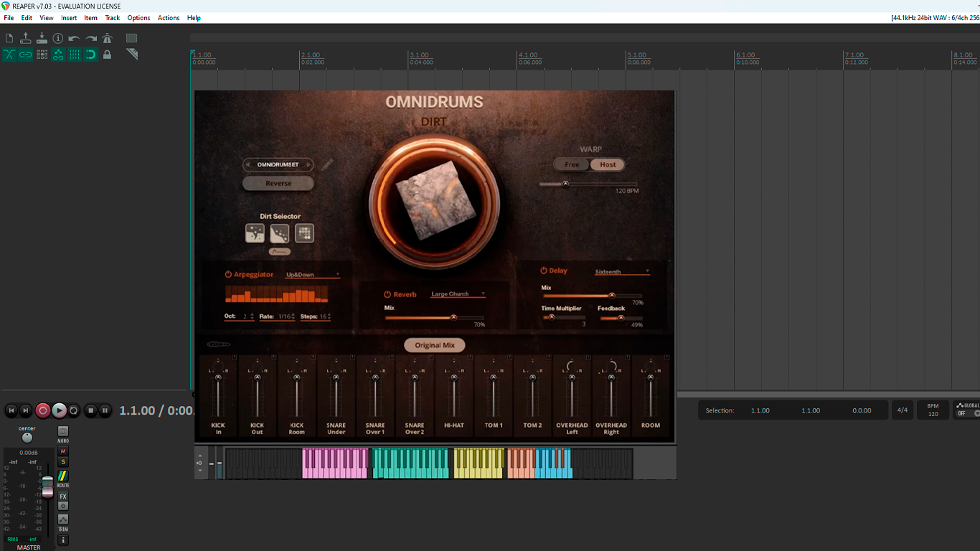Click master track info icon
Screen dimensions: 980x551
pyautogui.click(x=63, y=540)
